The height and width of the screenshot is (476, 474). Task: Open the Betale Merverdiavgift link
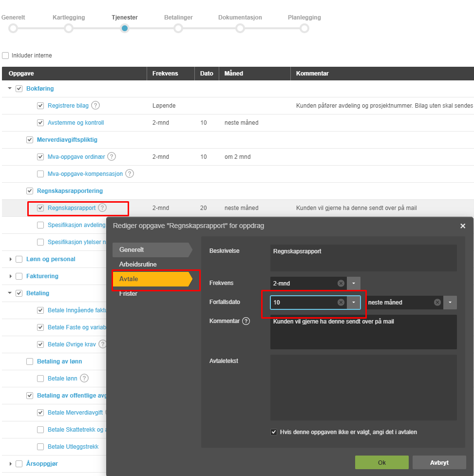pyautogui.click(x=75, y=413)
